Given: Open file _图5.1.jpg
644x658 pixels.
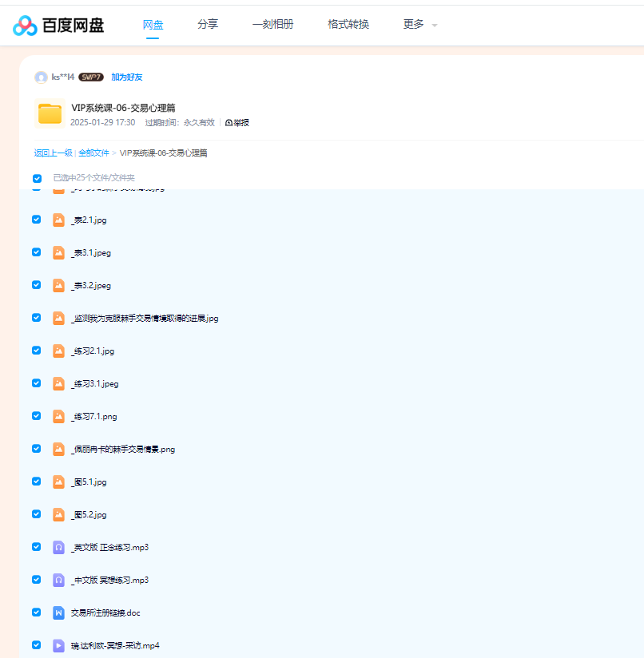Looking at the screenshot, I should [x=89, y=482].
